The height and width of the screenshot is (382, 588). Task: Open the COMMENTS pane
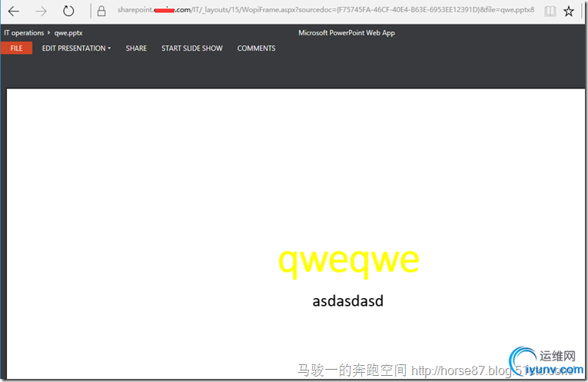point(256,48)
